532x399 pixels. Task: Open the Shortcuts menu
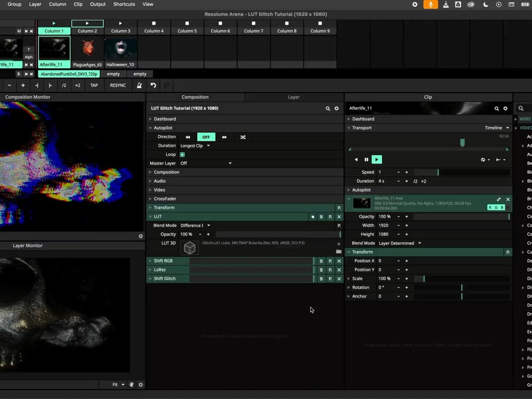point(124,4)
